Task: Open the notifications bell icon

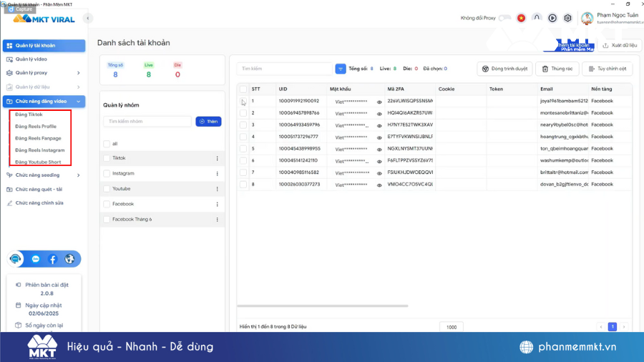Action: tap(537, 18)
